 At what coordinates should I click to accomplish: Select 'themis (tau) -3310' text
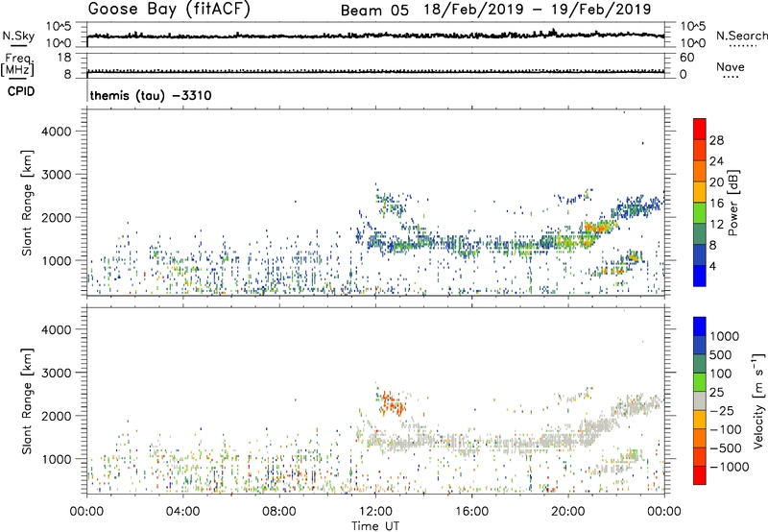(x=151, y=95)
